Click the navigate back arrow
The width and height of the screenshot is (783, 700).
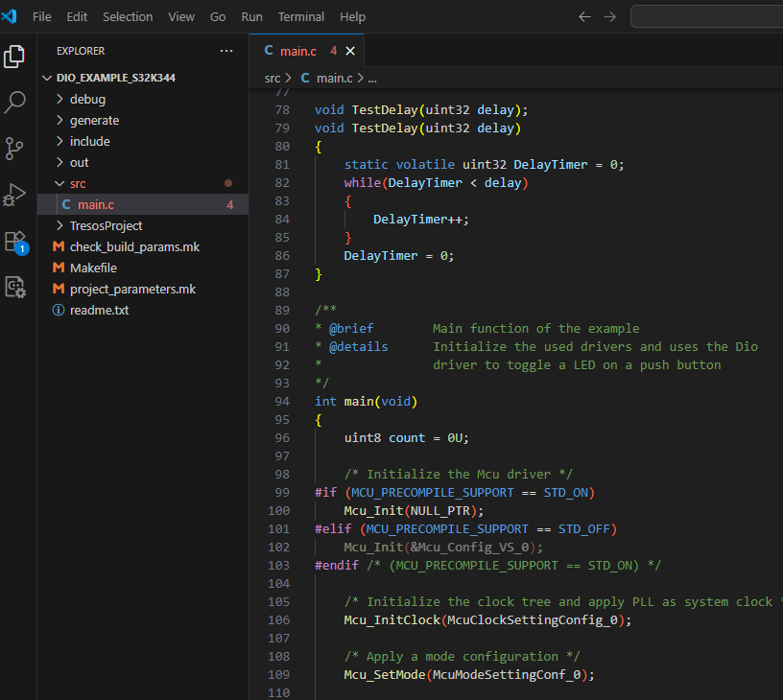click(584, 17)
